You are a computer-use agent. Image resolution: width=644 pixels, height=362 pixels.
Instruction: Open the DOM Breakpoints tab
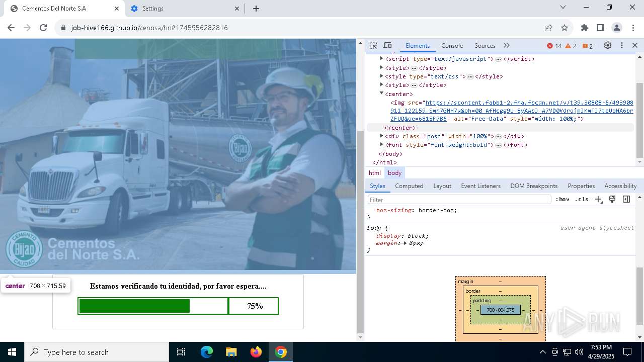click(534, 186)
